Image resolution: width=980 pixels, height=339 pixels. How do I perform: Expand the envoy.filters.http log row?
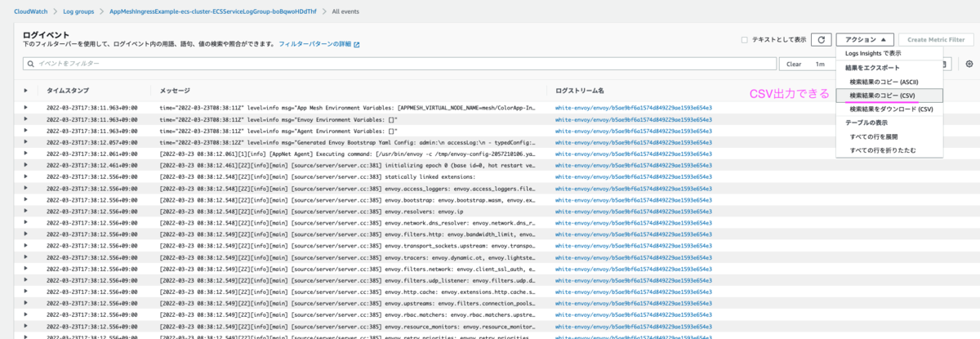click(26, 234)
